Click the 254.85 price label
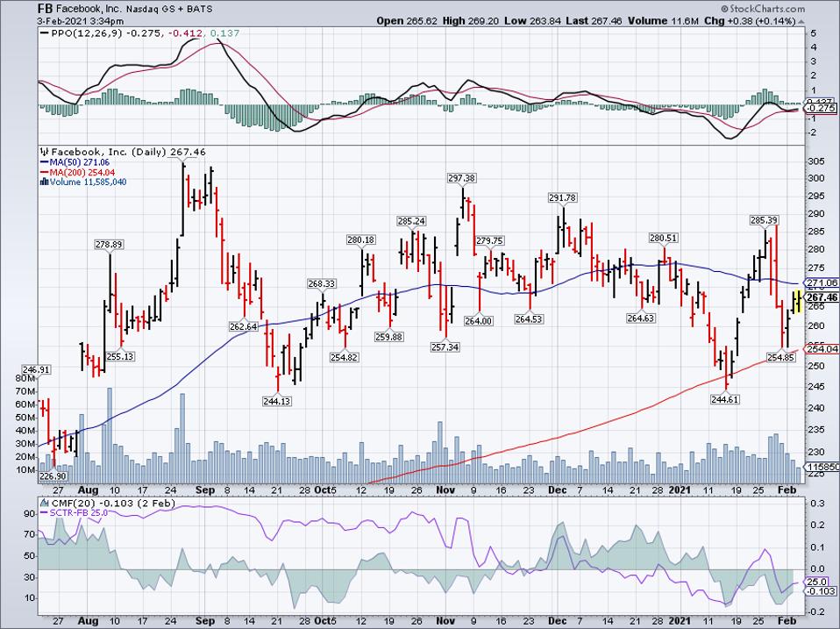Screen dimensions: 840x629 tap(781, 357)
